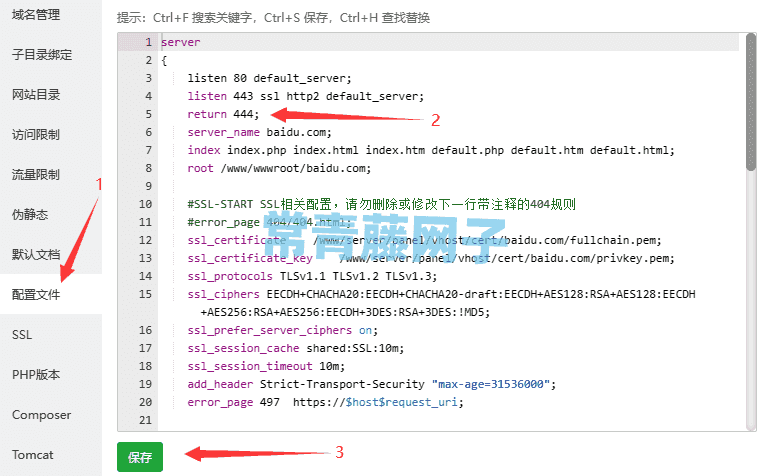This screenshot has height=476, width=771.
Task: Click line number 5 in the gutter
Action: (148, 114)
